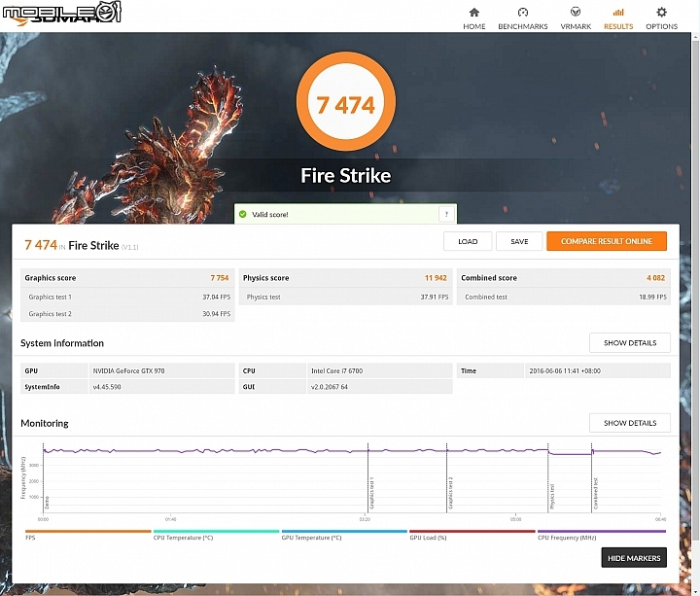The image size is (700, 596).
Task: Open the Benchmarks tab
Action: [x=523, y=18]
